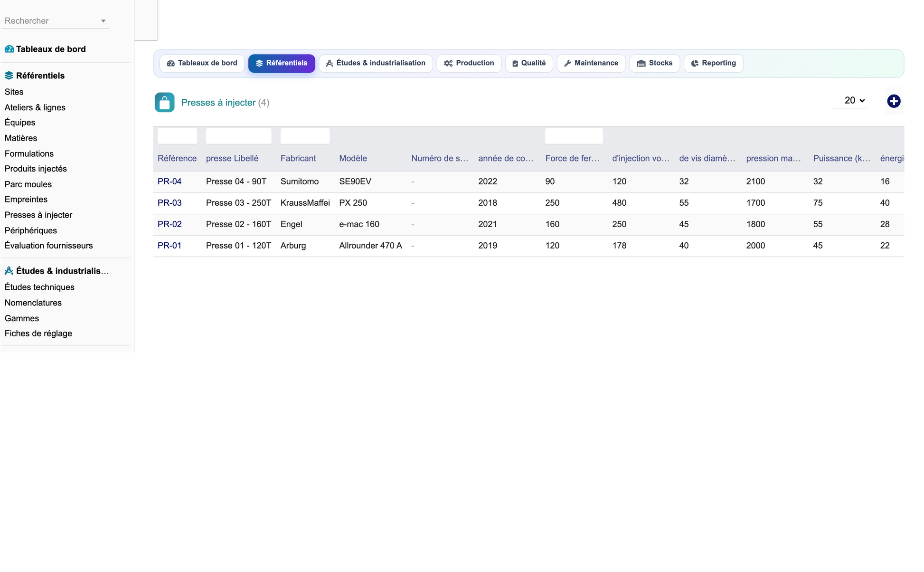Open Empreintes in the sidebar
The height and width of the screenshot is (572, 924).
(x=26, y=200)
